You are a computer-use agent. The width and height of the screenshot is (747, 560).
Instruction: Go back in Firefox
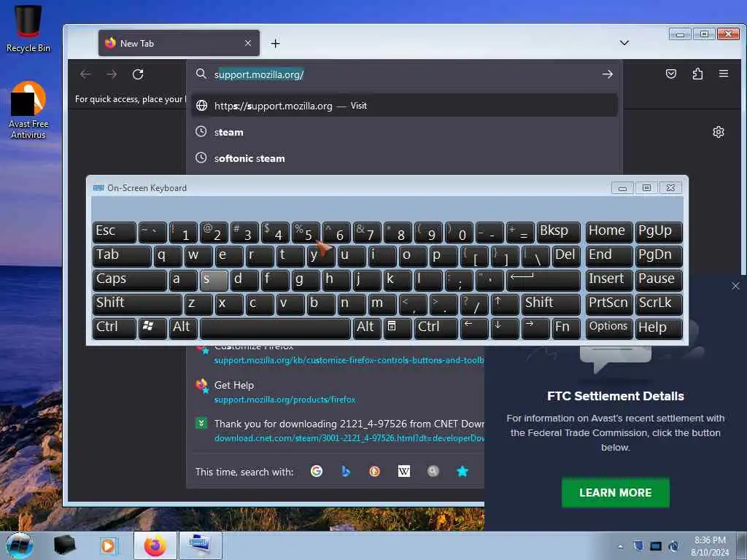85,74
